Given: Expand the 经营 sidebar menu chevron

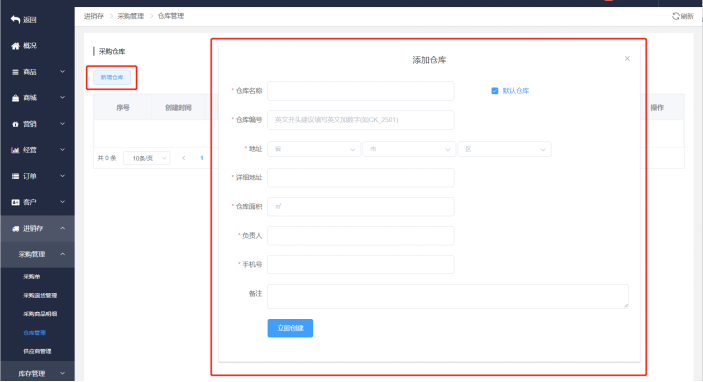Looking at the screenshot, I should (x=62, y=150).
